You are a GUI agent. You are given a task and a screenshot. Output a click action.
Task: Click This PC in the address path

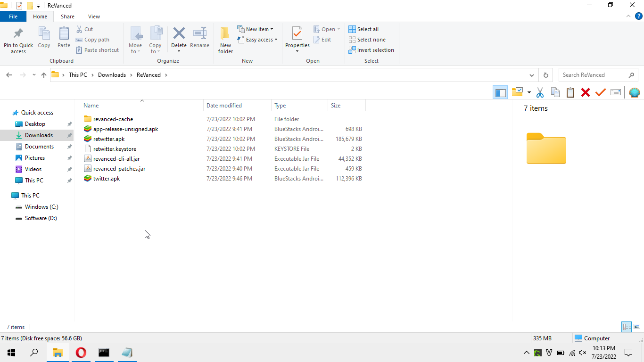[x=78, y=75]
